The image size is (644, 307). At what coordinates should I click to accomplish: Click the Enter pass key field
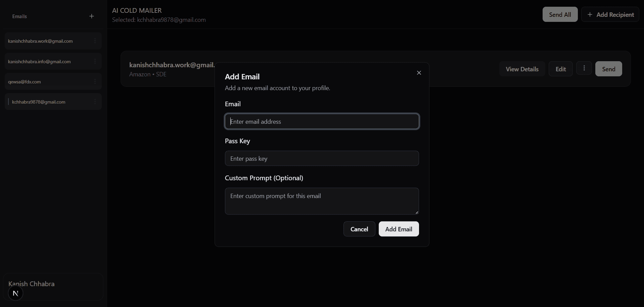tap(321, 158)
